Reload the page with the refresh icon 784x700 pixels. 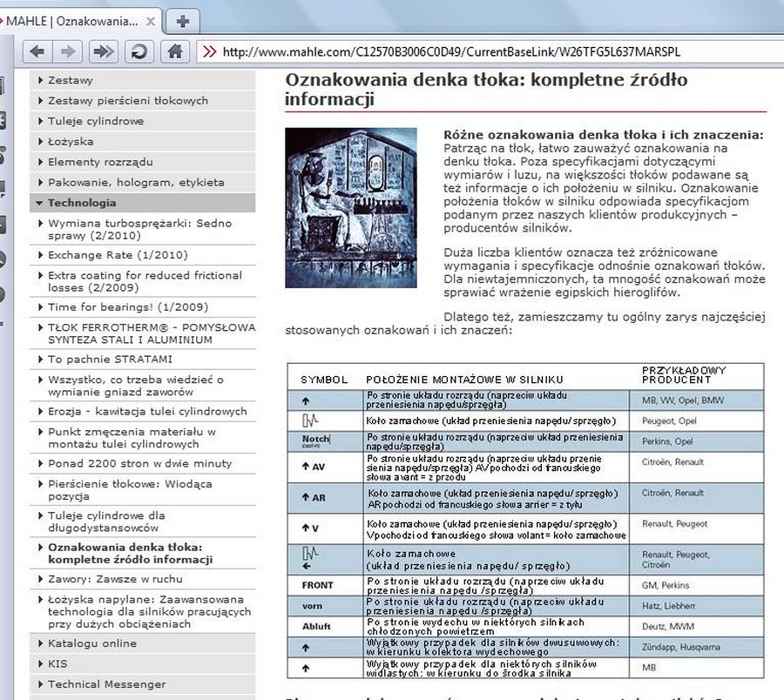pos(139,51)
